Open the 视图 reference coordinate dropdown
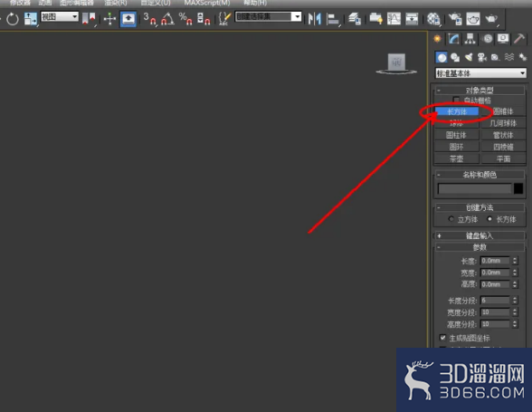532x412 pixels. click(60, 16)
